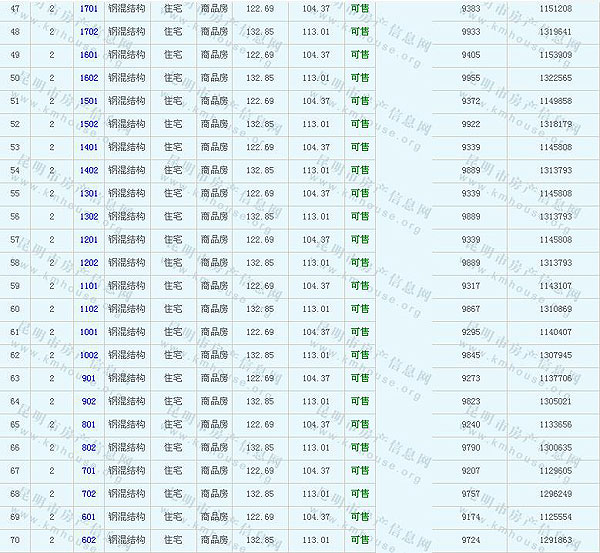
Task: Open room number 1701 link
Action: click(89, 8)
